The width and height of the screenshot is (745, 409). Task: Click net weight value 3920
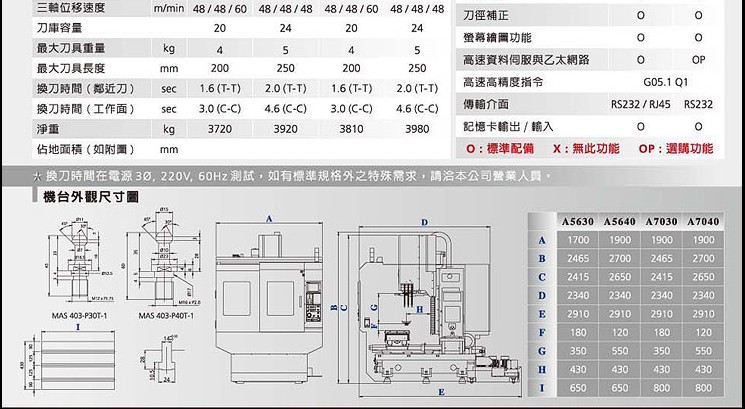(x=286, y=129)
